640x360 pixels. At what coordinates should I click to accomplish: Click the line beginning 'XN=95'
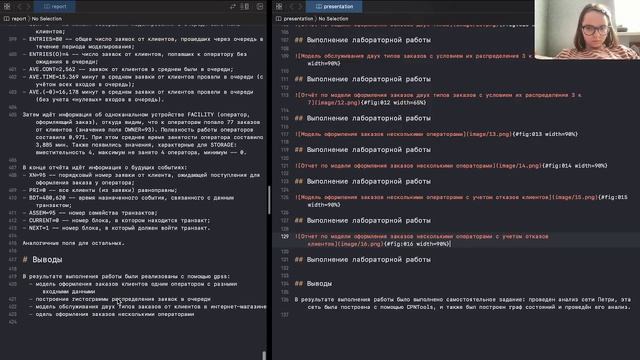(x=141, y=179)
